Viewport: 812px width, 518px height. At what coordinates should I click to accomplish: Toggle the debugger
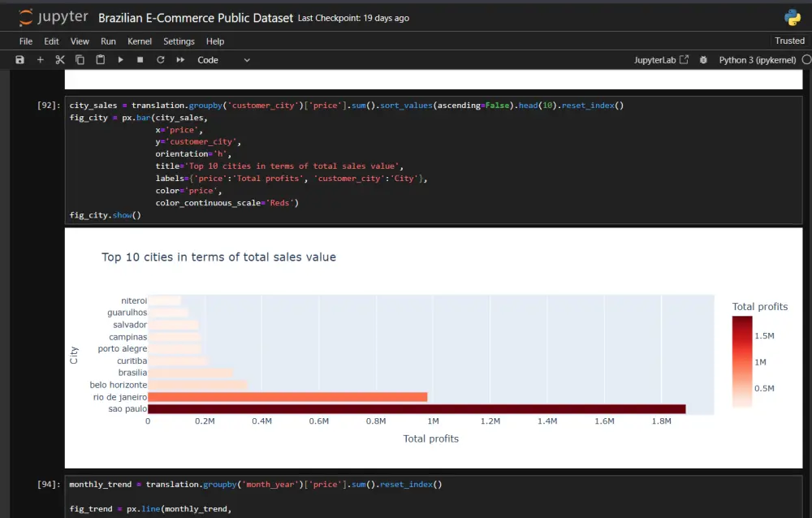pos(703,59)
